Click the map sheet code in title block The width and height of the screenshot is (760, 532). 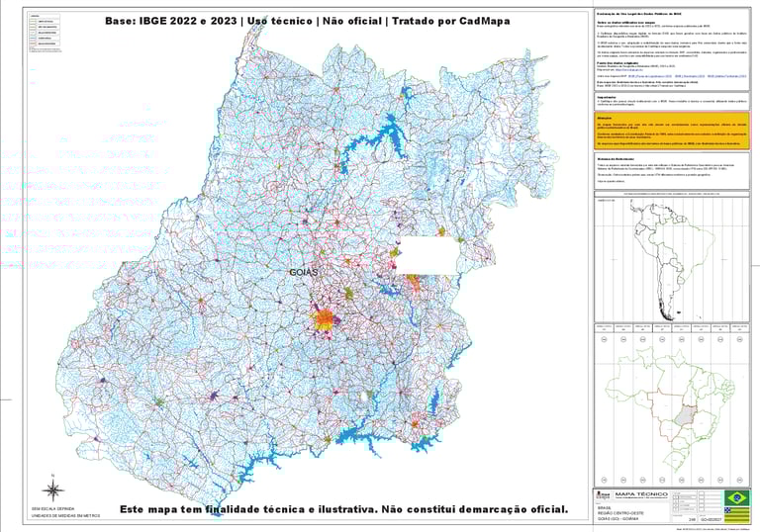click(x=712, y=519)
